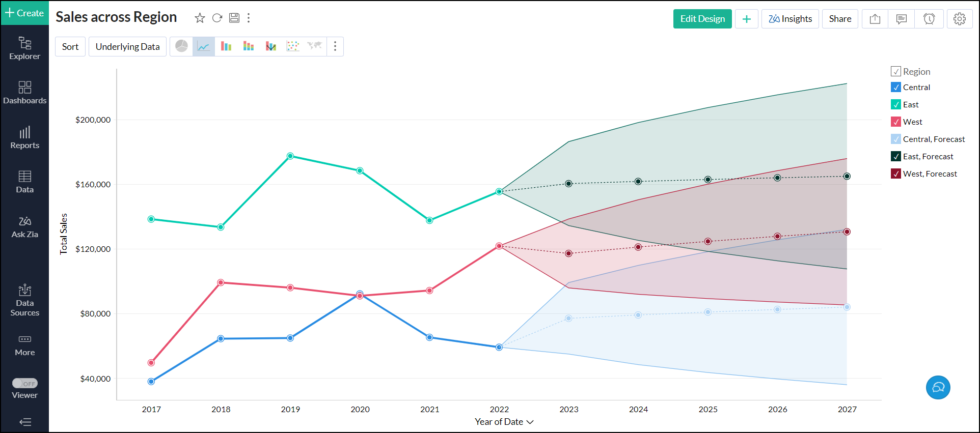Switch the Viewer toggle on

click(25, 383)
